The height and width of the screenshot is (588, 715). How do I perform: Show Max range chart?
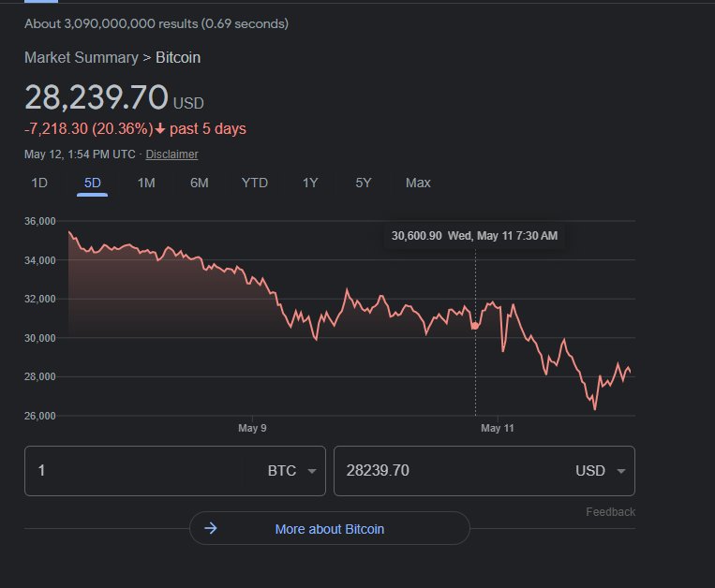click(418, 184)
